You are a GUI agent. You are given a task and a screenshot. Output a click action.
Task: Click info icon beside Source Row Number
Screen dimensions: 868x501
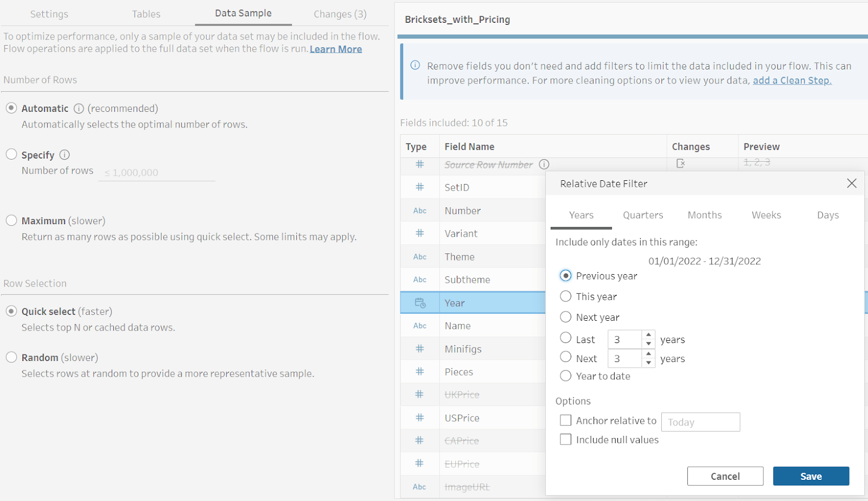[544, 164]
